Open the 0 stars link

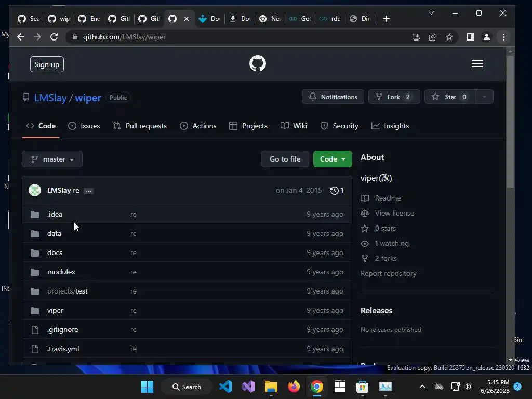[385, 229]
